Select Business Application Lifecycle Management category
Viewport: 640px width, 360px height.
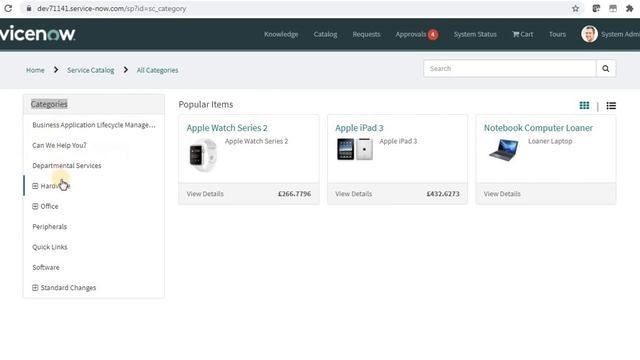94,125
